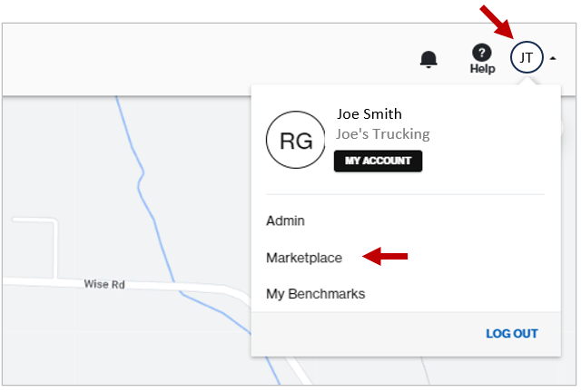581x392 pixels.
Task: Click the Help text label
Action: (x=482, y=69)
